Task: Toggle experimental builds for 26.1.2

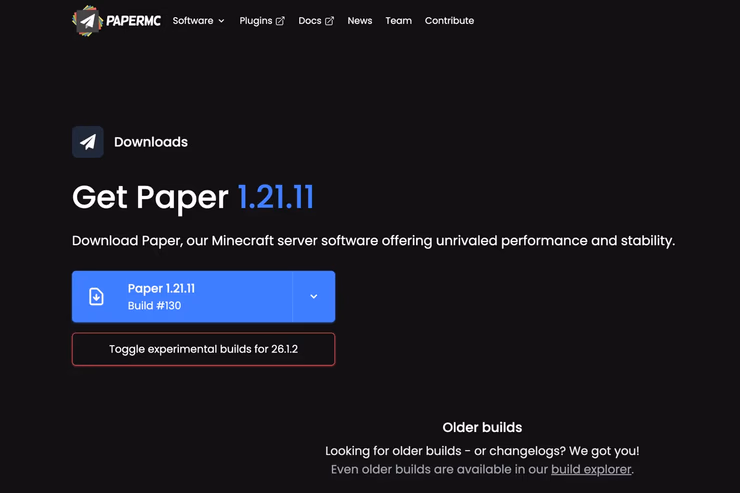Action: [x=203, y=349]
